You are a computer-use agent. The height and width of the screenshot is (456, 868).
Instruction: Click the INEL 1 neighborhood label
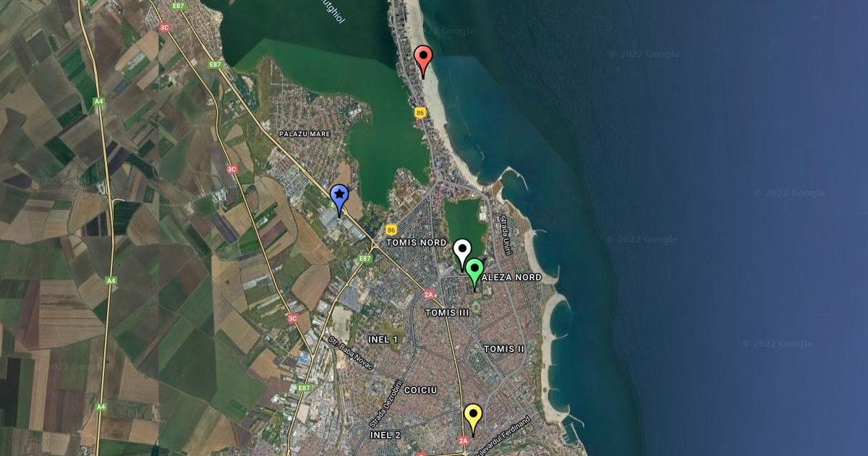point(383,339)
